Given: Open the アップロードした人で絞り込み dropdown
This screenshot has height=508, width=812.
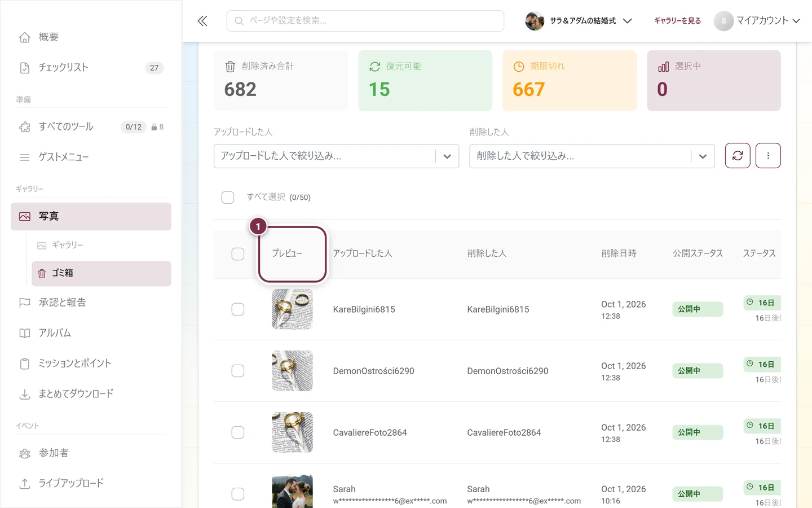Looking at the screenshot, I should 336,156.
